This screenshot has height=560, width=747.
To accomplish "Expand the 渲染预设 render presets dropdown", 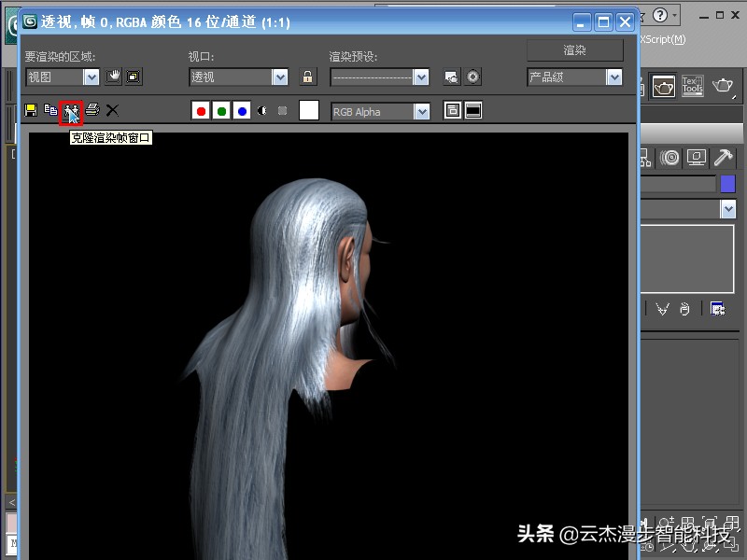I will [420, 77].
